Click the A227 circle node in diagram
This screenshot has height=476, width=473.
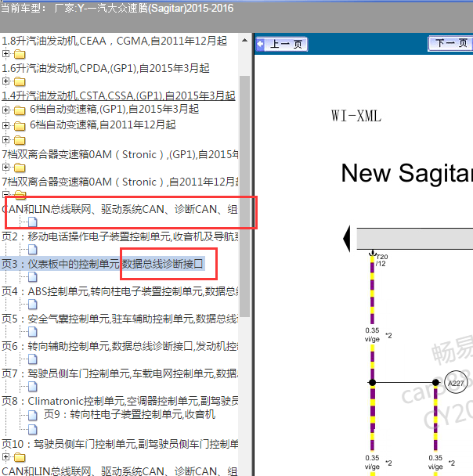coord(456,383)
